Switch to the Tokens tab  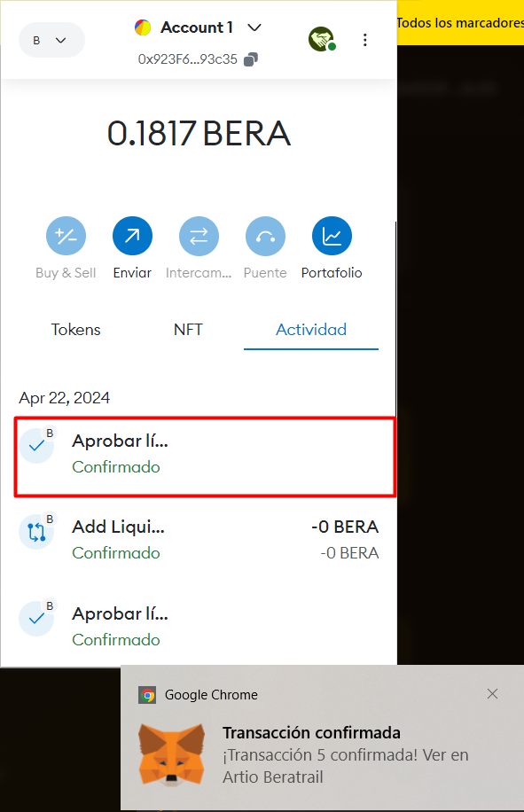point(75,330)
